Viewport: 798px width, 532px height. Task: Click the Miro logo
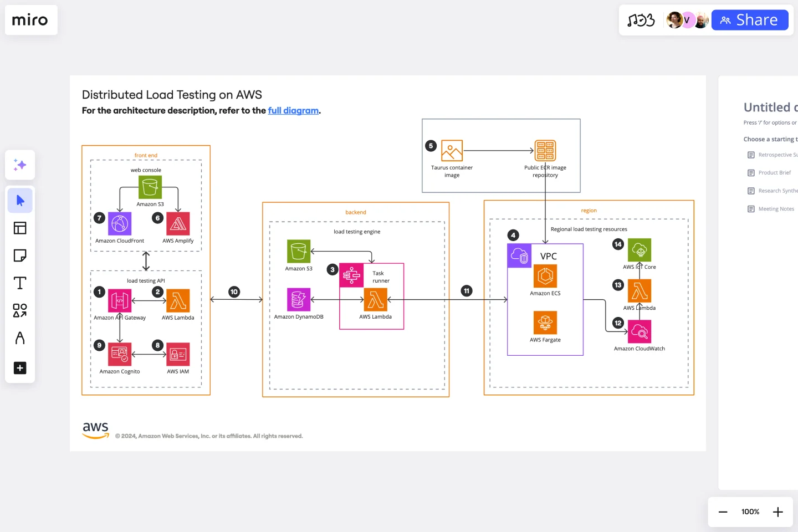pos(30,20)
